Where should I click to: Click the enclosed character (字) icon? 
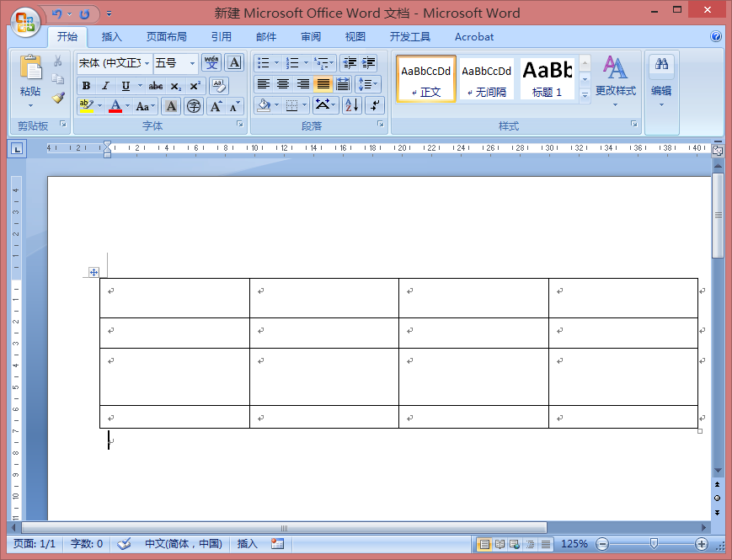(x=194, y=106)
